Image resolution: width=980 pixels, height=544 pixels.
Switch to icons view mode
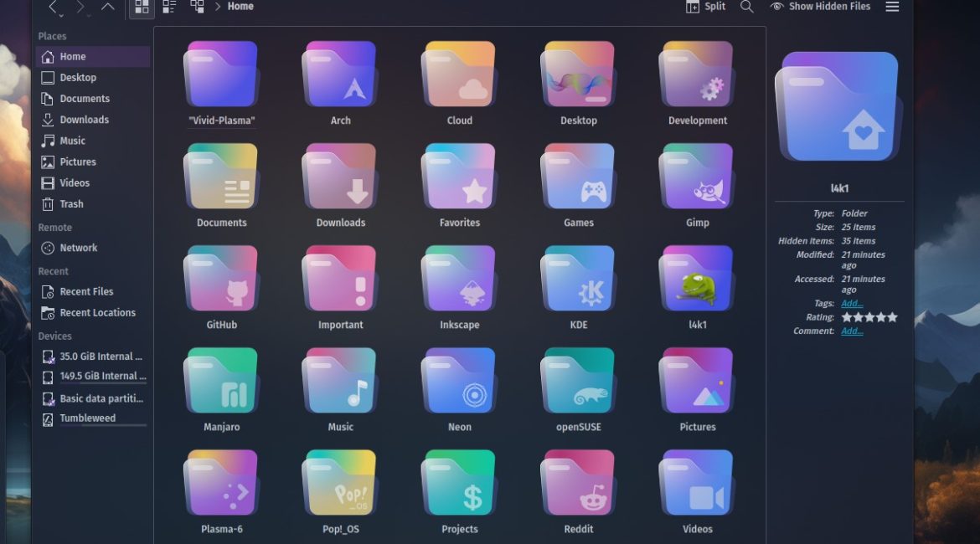point(141,8)
